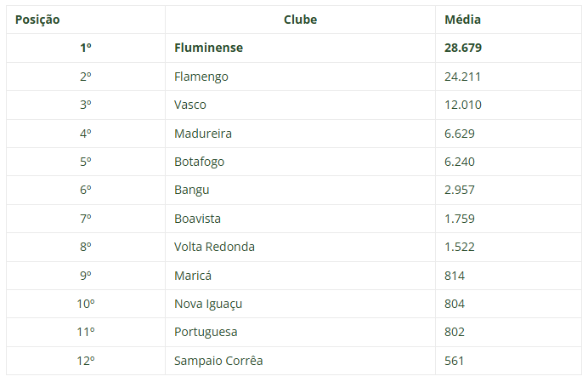Select Boavista in the club column
Viewport: 588px width, 382px height.
(197, 219)
